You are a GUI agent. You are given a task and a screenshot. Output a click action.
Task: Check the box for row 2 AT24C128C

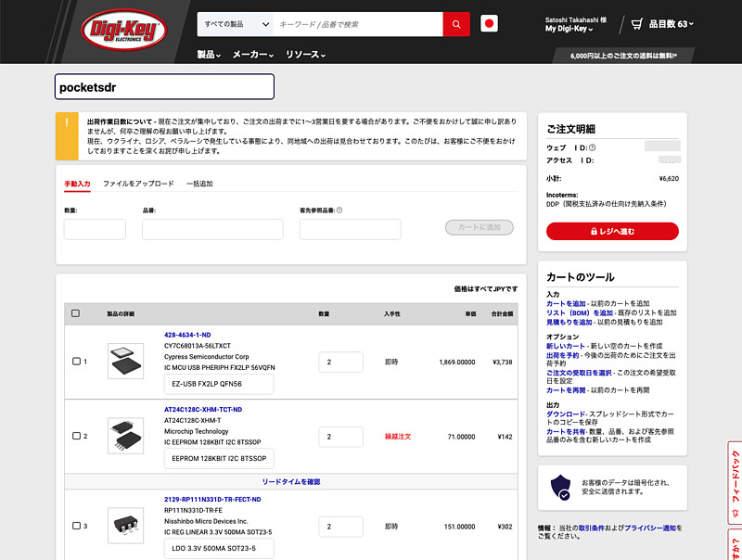coord(76,436)
